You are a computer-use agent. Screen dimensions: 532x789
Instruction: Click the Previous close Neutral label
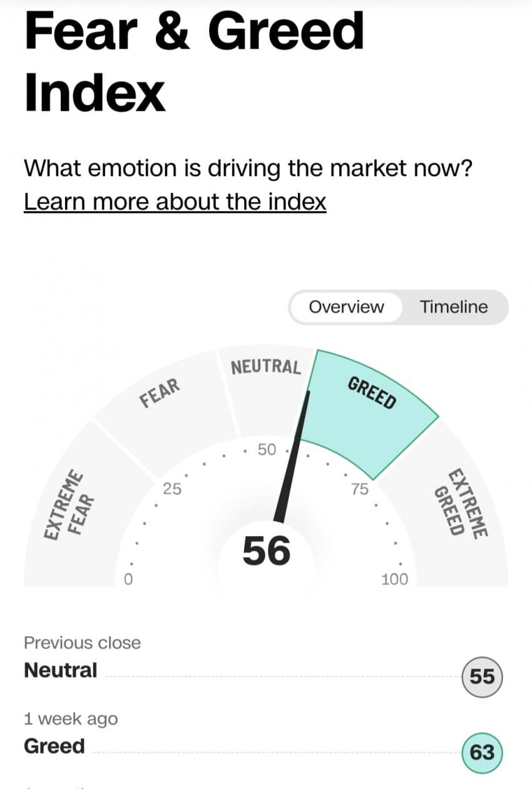click(61, 670)
